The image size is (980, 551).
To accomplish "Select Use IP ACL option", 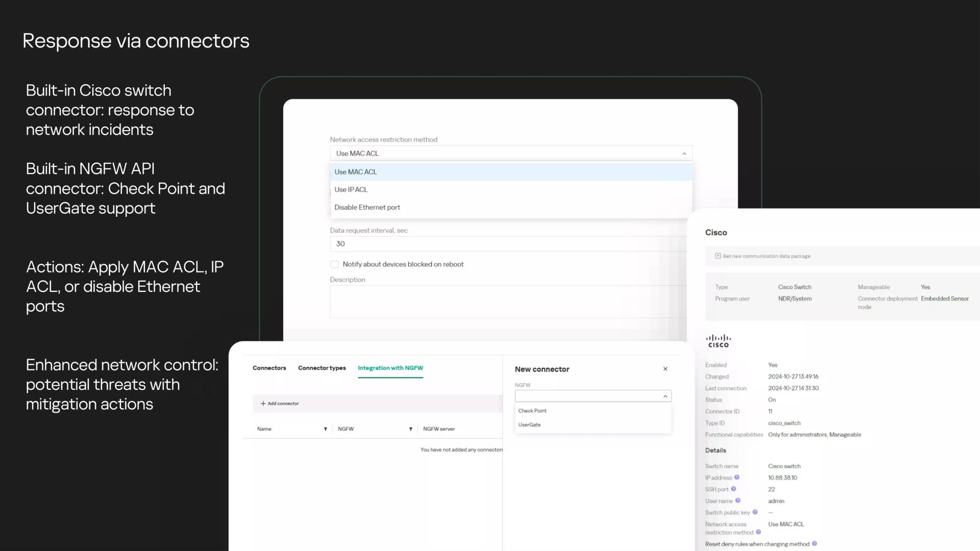I will click(511, 189).
